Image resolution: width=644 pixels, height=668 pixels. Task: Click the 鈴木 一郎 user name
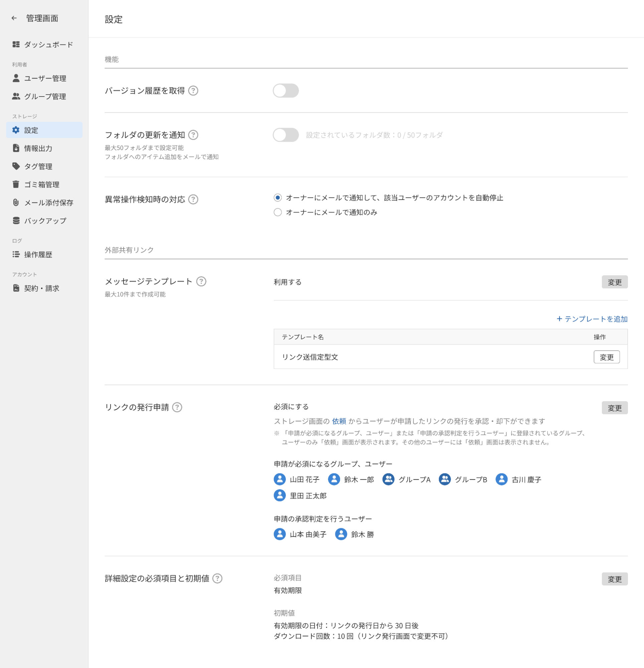tap(359, 480)
